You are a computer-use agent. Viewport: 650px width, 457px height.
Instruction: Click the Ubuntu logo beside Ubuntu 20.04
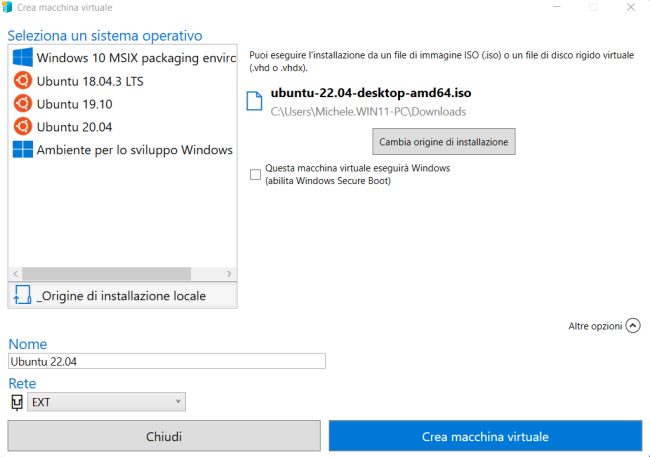[x=22, y=126]
